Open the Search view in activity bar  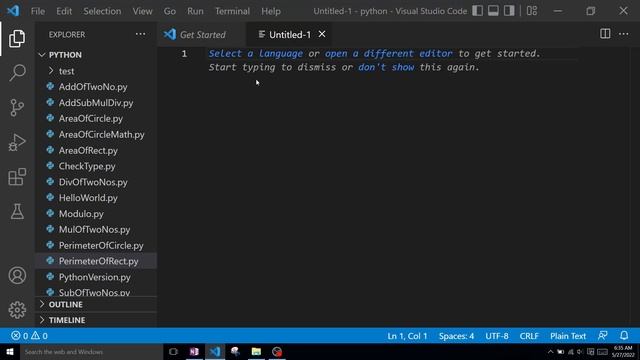click(17, 73)
